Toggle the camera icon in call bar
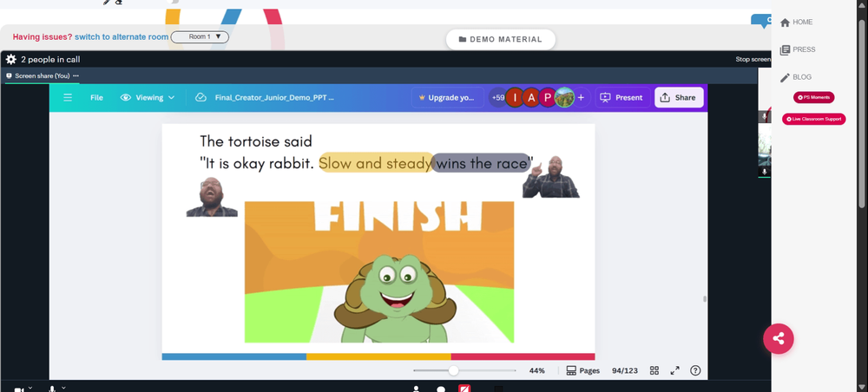 coord(19,389)
